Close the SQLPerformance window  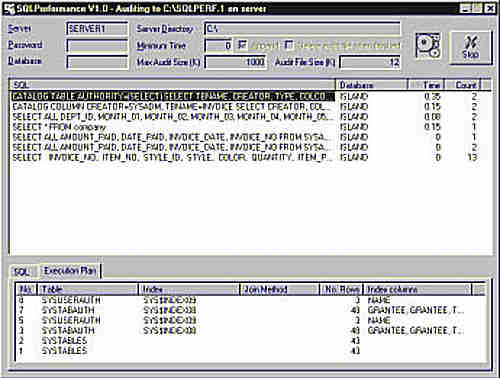coord(490,9)
